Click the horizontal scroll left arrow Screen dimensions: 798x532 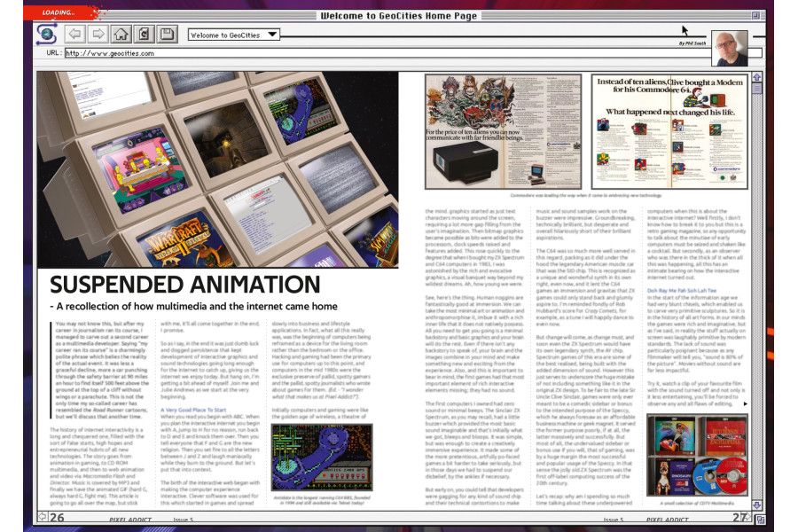click(x=43, y=517)
